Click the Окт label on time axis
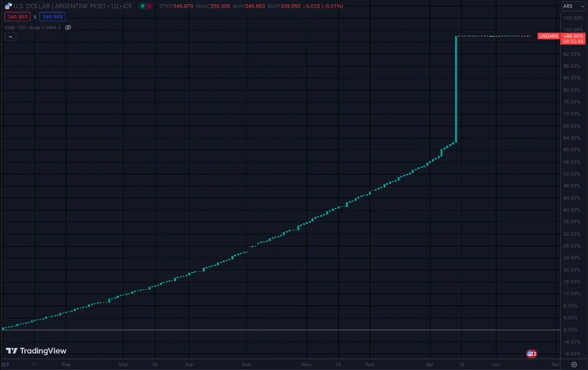This screenshot has width=588, height=370. click(555, 365)
